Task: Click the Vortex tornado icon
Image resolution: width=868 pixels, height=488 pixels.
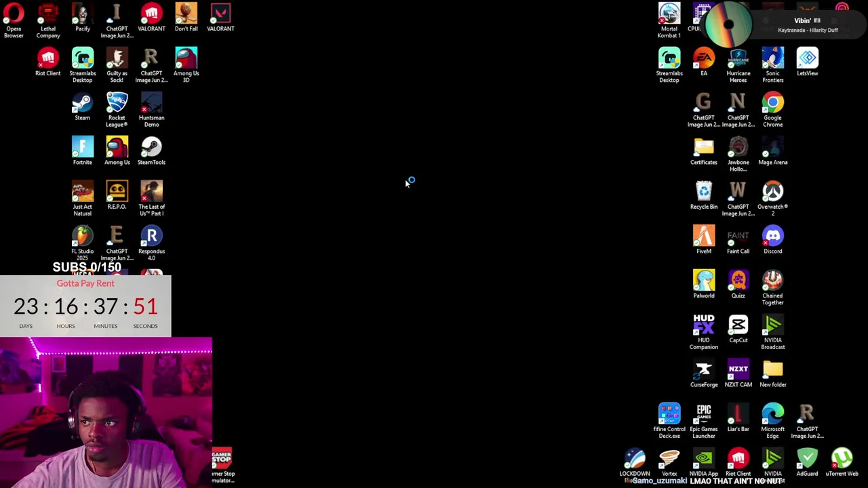Action: [669, 463]
